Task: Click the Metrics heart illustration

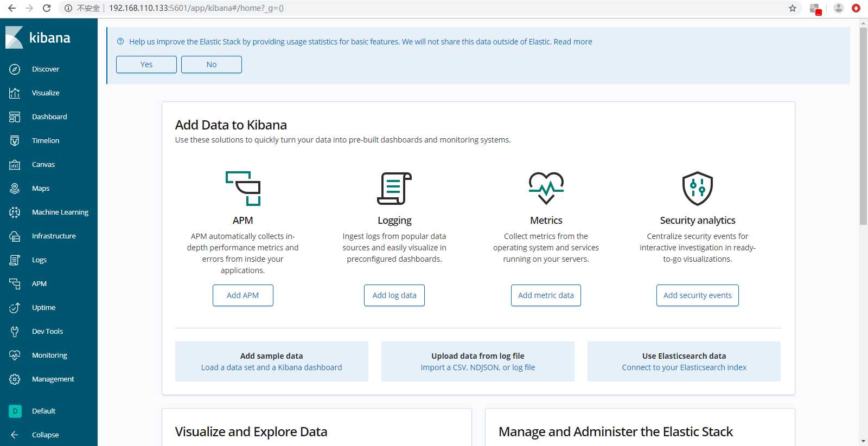Action: click(x=546, y=188)
